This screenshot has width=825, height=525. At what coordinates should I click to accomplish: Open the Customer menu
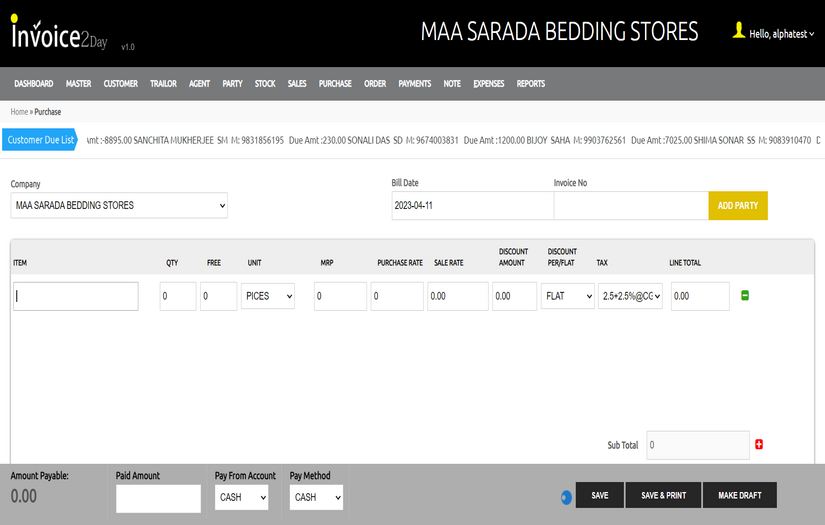(x=120, y=84)
